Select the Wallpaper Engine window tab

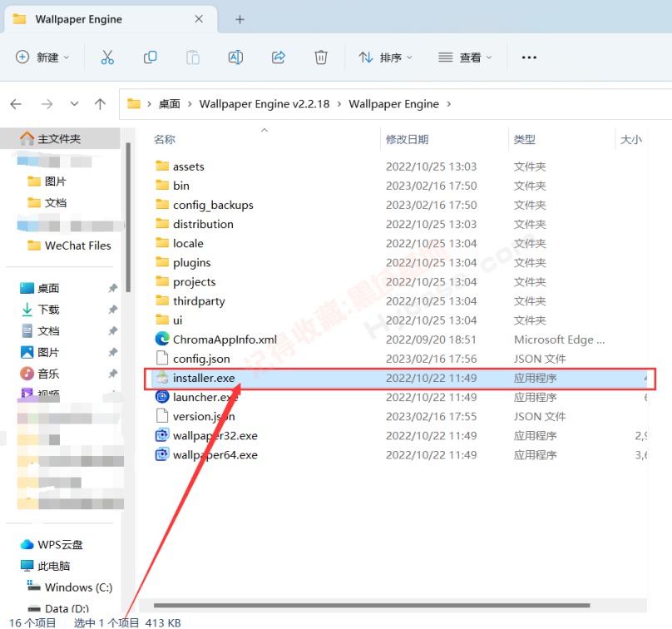click(x=111, y=19)
